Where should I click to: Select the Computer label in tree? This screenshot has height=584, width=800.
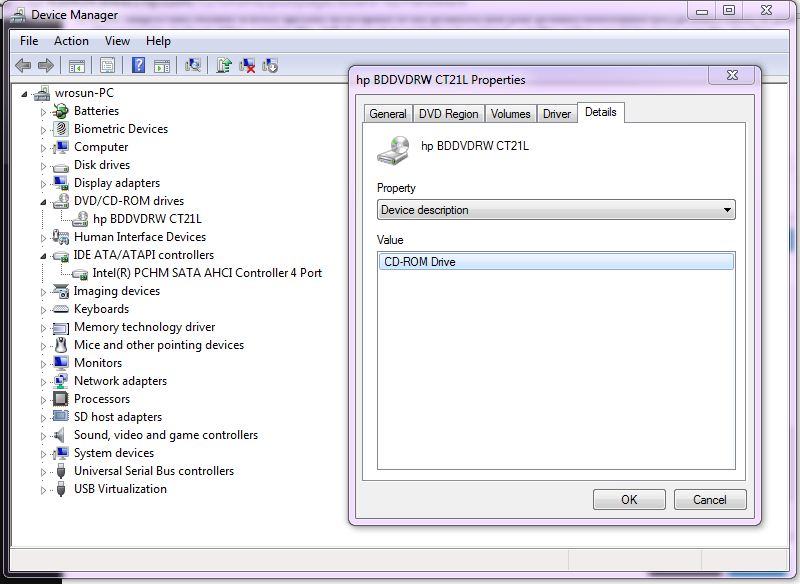click(x=101, y=147)
